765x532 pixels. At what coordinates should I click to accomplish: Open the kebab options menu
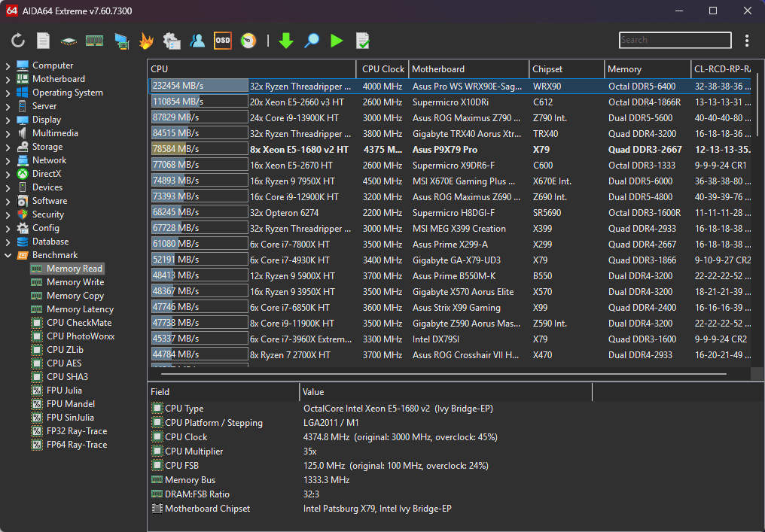[x=746, y=41]
